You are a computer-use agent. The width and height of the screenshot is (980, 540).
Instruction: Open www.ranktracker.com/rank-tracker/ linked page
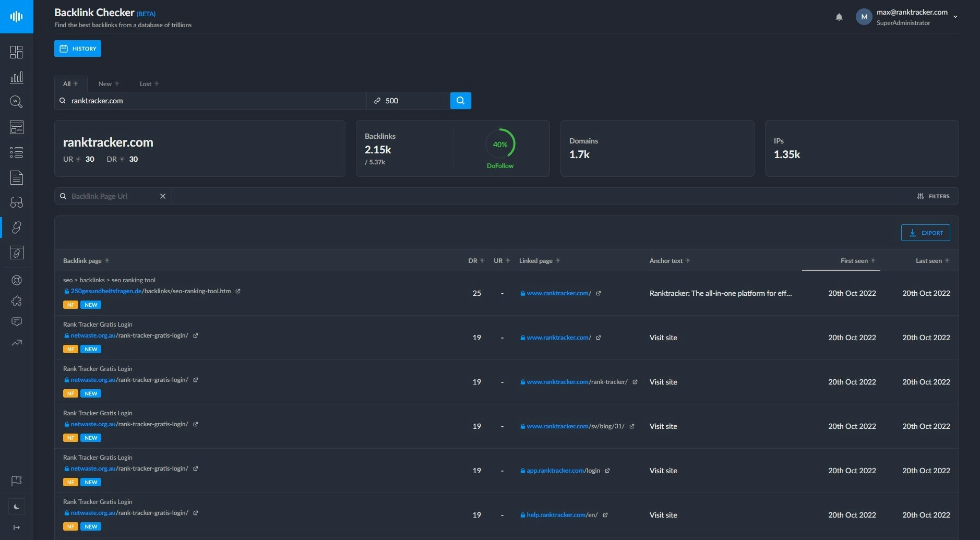(x=577, y=382)
